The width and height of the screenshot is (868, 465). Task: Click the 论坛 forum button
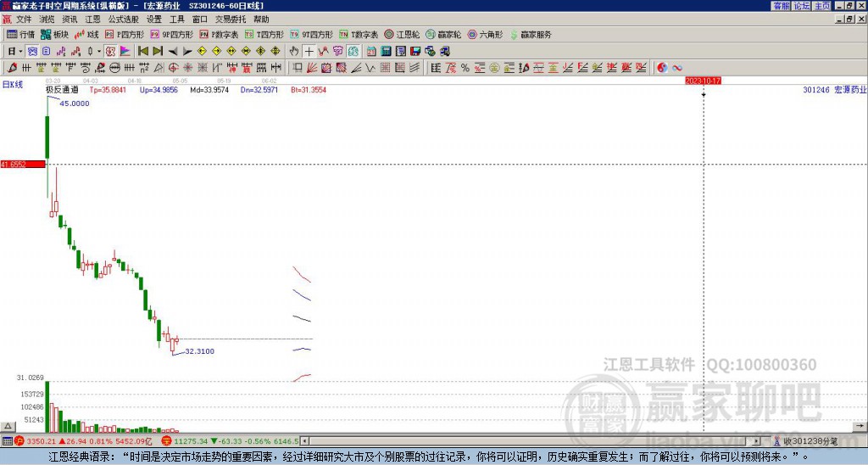(802, 6)
